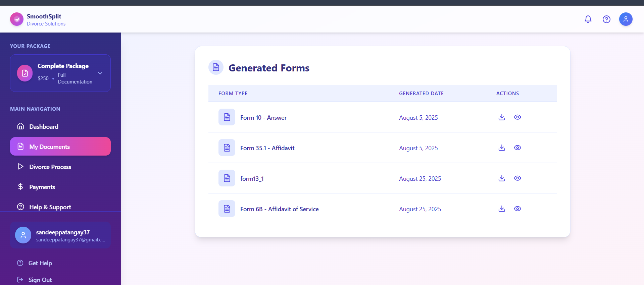Image resolution: width=644 pixels, height=285 pixels.
Task: Click the help question mark icon in header
Action: point(606,19)
